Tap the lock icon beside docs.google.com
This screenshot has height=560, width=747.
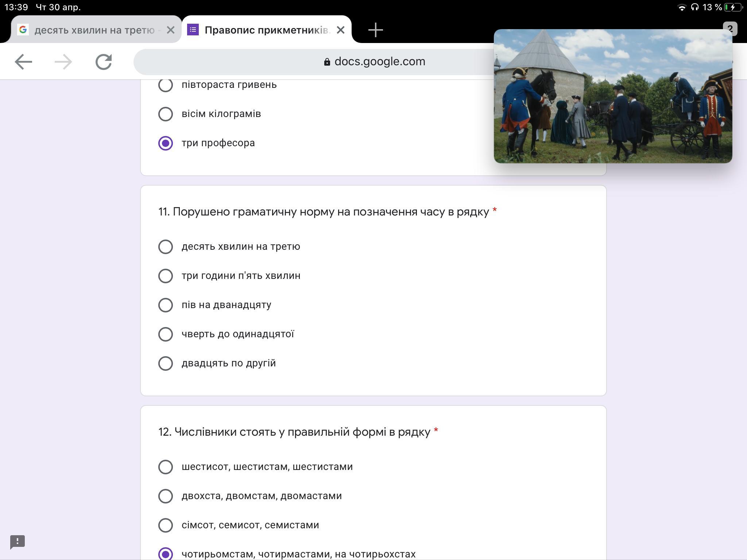coord(327,62)
